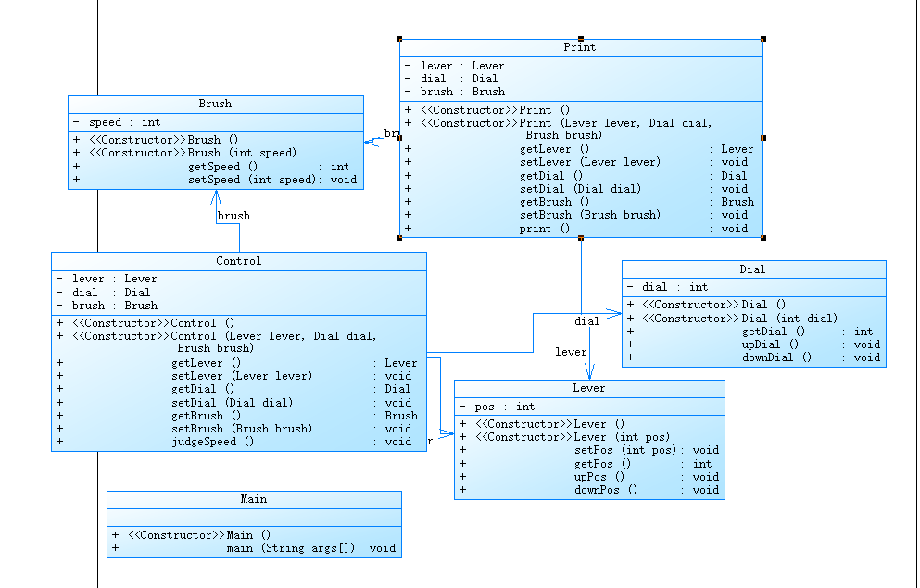Click the brush association label above Control
Image resolution: width=920 pixels, height=588 pixels.
233,217
